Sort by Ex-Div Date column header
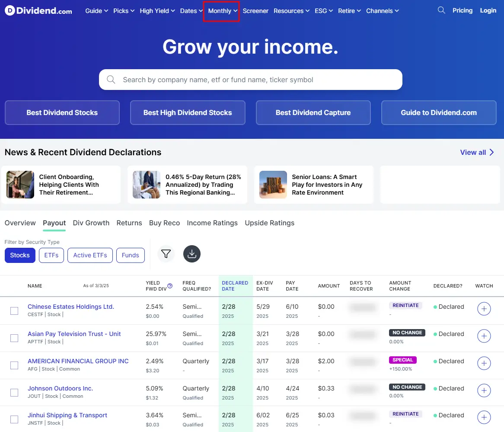This screenshot has height=432, width=504. pyautogui.click(x=265, y=286)
